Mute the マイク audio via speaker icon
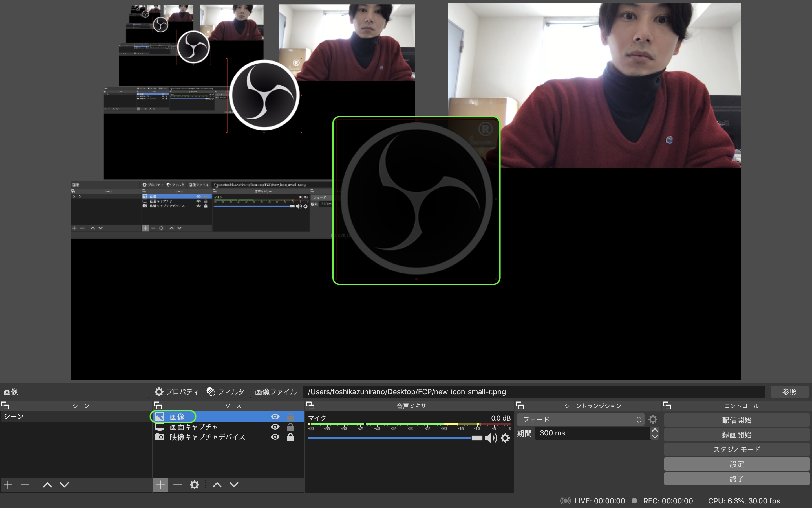Screen dimensions: 812x508 tap(491, 438)
